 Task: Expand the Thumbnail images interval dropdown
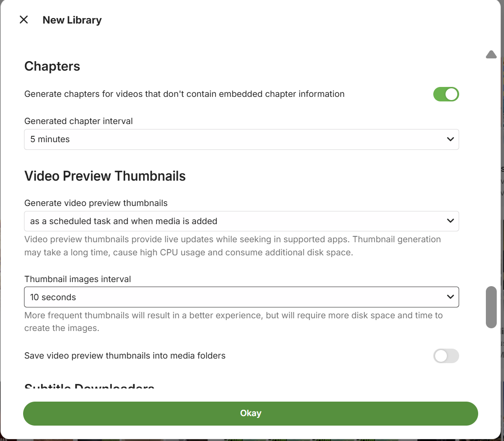tap(241, 297)
